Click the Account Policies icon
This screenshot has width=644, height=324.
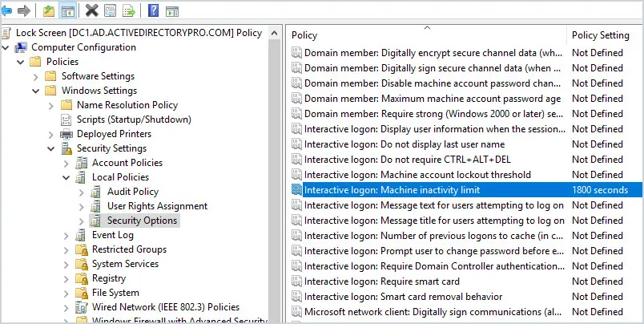point(82,163)
